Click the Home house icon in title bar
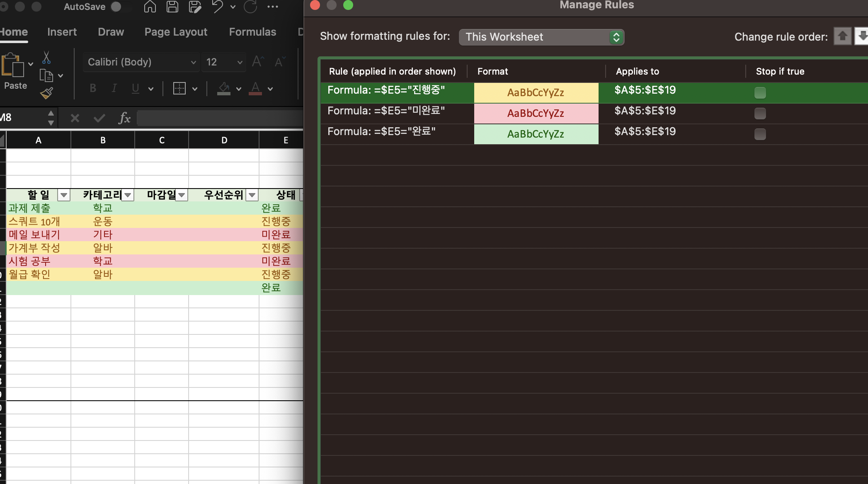 tap(150, 7)
